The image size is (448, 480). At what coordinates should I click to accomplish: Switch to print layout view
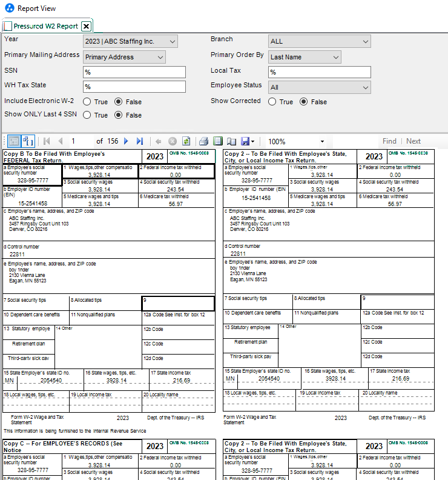(x=218, y=141)
